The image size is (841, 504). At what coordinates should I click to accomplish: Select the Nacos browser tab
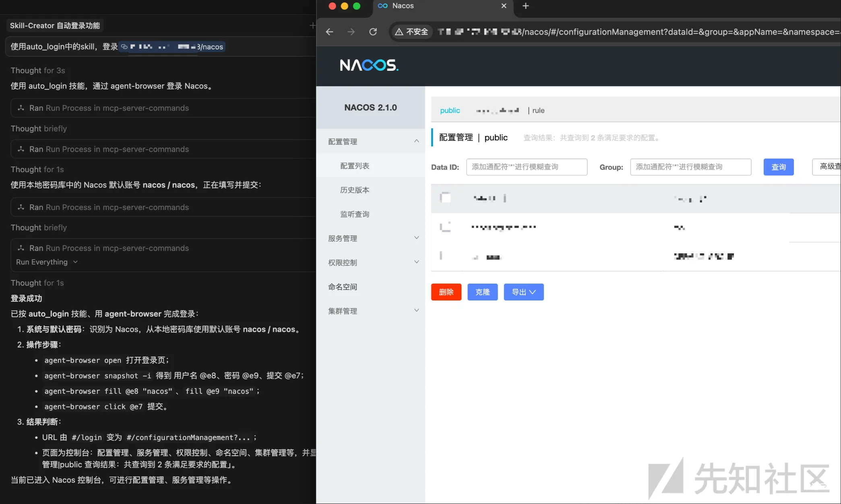pos(403,6)
